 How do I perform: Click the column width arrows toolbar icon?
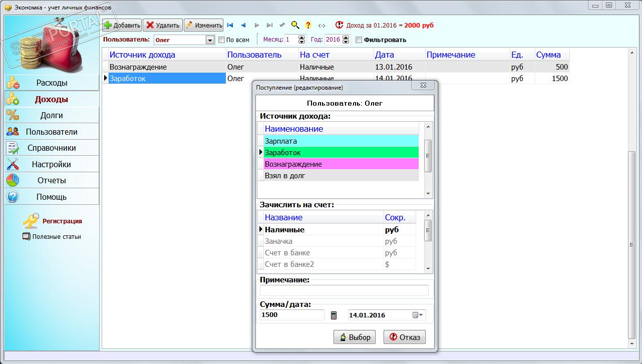coord(322,25)
